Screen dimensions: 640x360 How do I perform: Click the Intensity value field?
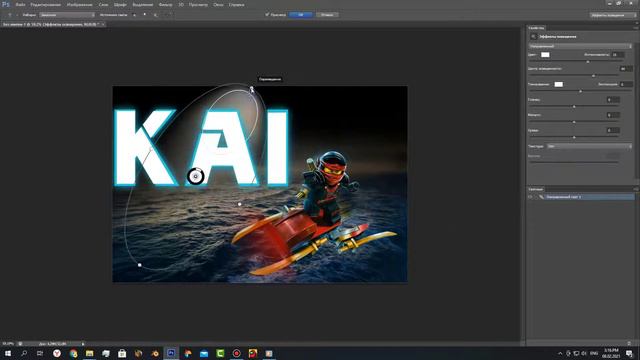[x=618, y=54]
